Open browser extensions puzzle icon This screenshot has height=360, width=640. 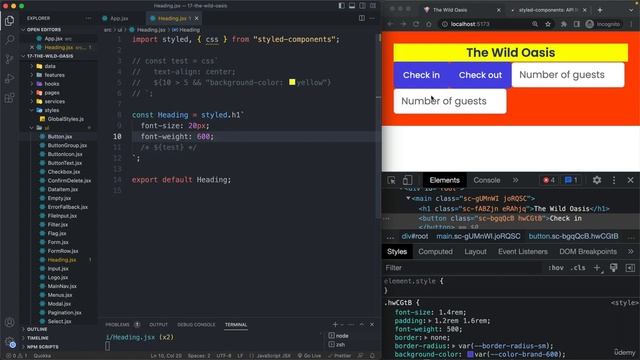point(564,24)
